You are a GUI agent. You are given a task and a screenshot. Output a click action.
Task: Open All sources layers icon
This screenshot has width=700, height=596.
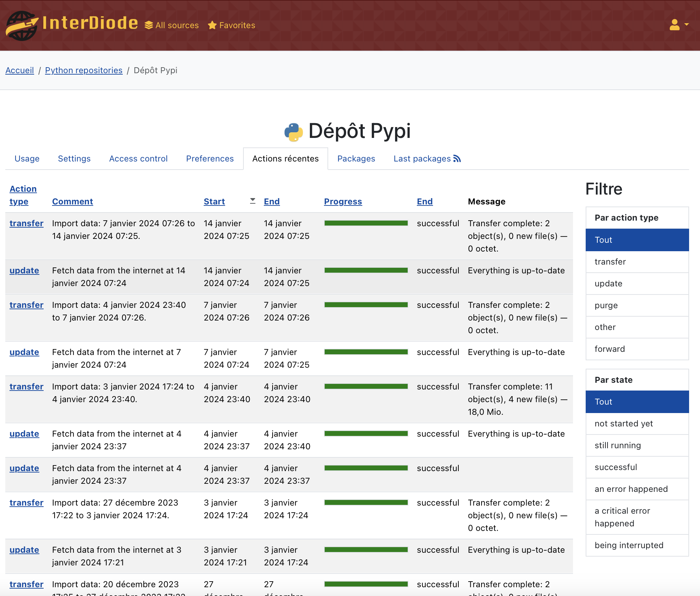149,25
